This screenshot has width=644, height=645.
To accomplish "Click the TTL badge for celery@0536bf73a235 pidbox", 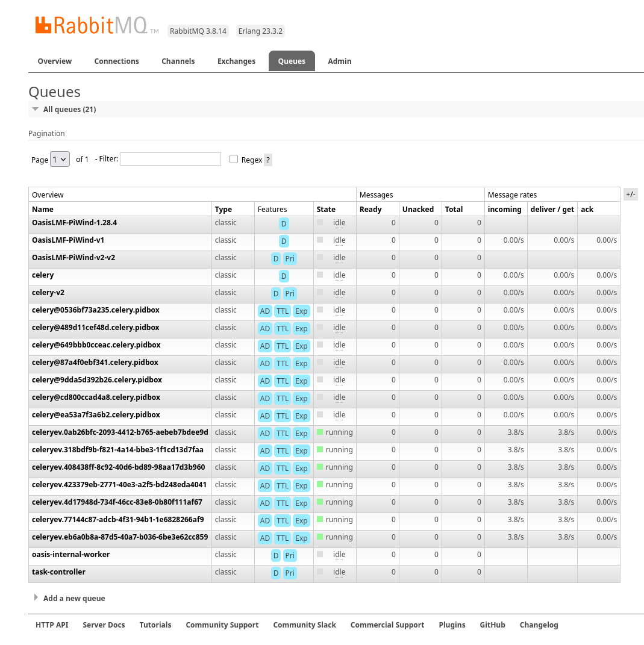I will [x=283, y=311].
